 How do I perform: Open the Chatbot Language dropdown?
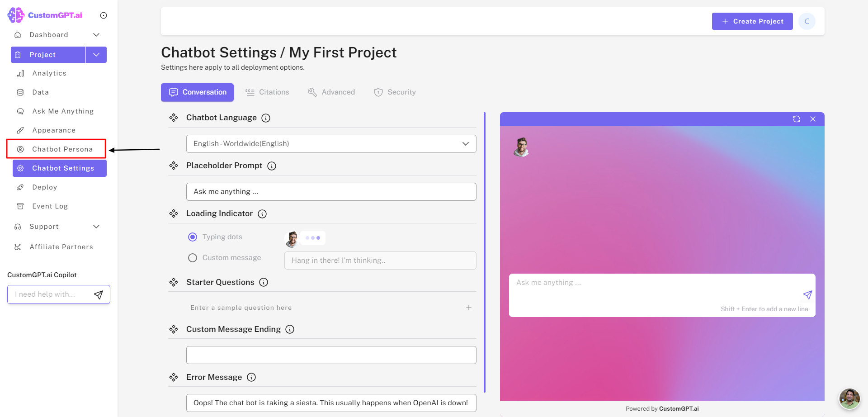[331, 144]
